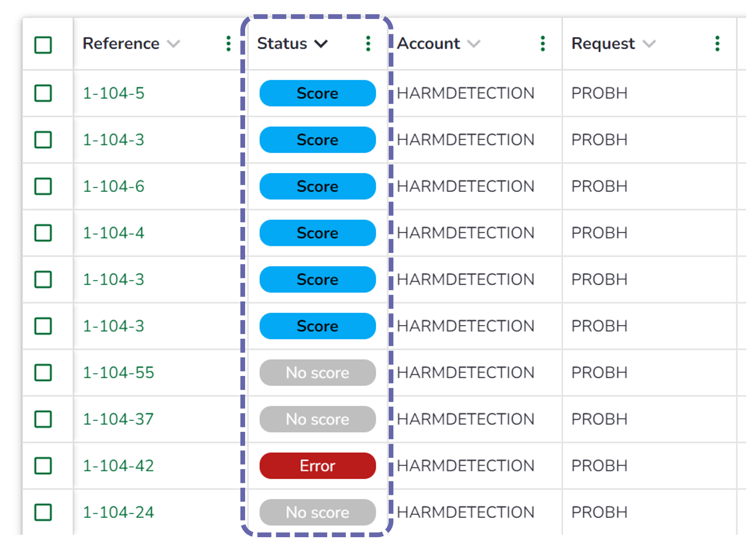The height and width of the screenshot is (546, 756).
Task: Click Status column sort arrow
Action: (x=321, y=44)
